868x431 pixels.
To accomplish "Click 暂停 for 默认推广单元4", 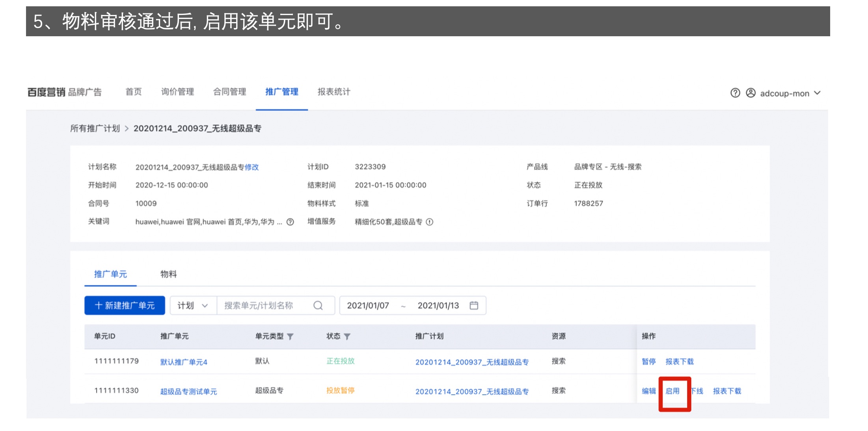I will [x=648, y=361].
